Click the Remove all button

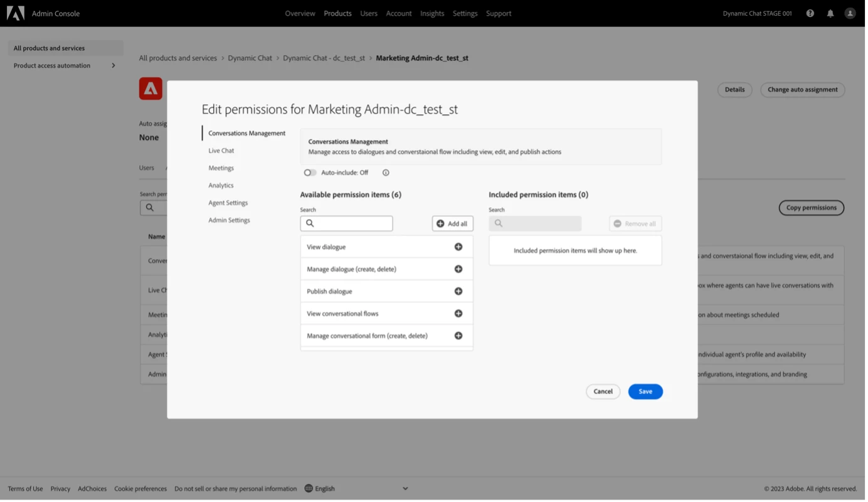(637, 225)
